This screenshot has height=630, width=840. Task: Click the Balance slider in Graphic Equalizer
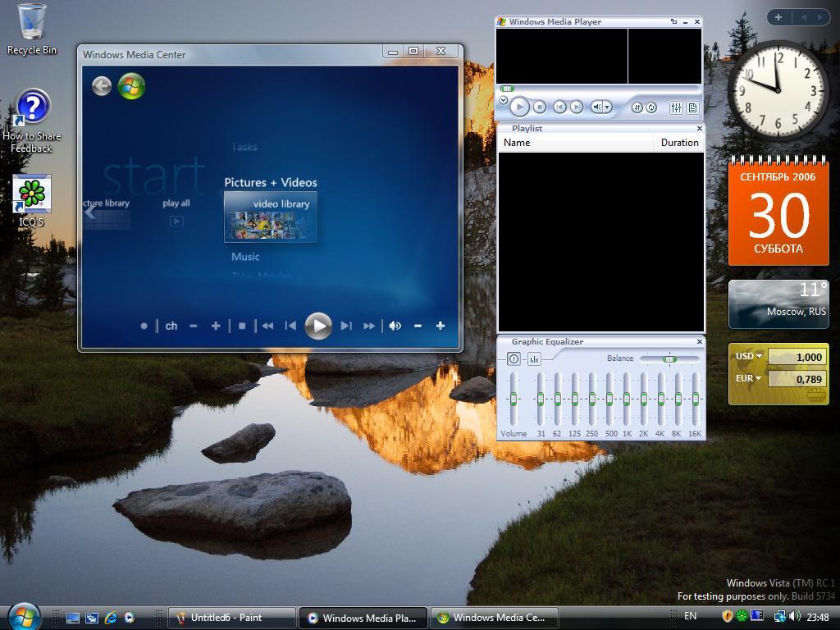669,358
